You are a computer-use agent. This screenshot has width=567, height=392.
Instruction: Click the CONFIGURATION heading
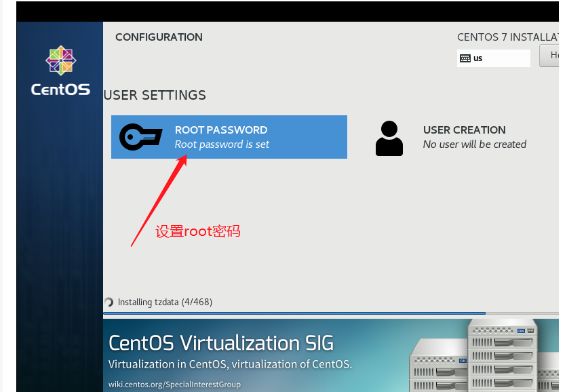159,37
